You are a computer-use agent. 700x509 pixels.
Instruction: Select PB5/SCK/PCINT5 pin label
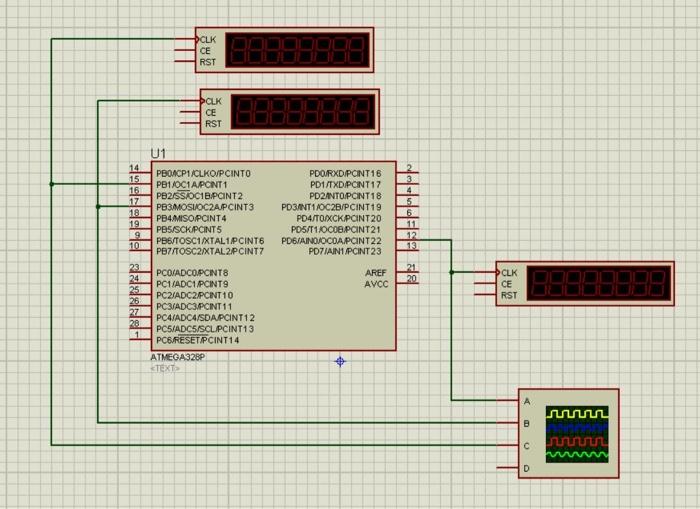[x=189, y=229]
